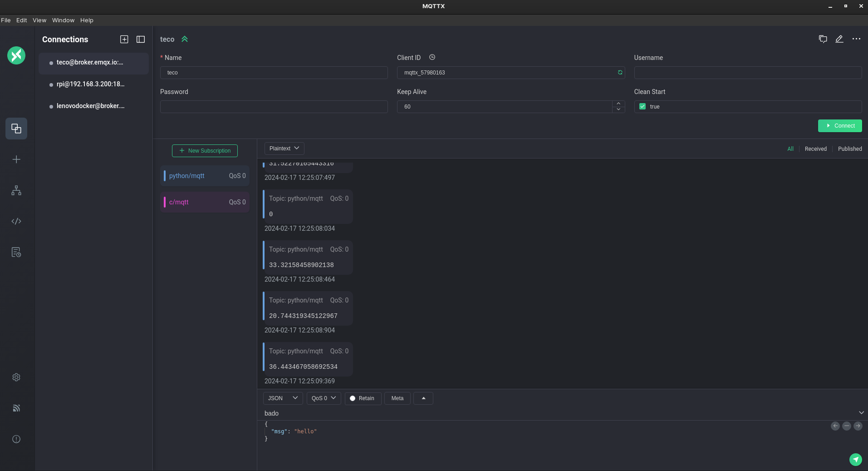Open the Window menu

click(63, 20)
